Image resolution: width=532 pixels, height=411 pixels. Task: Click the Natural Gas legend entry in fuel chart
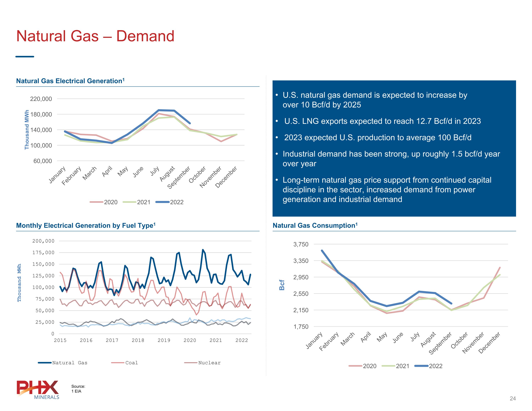point(63,363)
